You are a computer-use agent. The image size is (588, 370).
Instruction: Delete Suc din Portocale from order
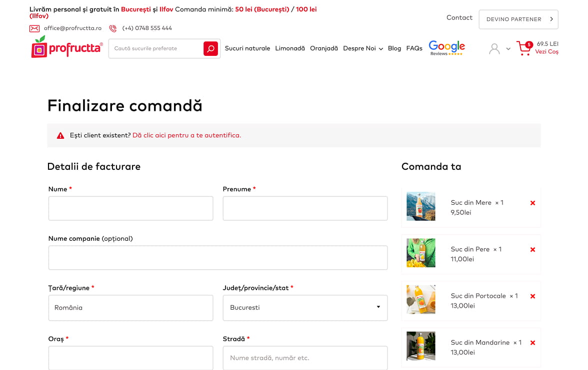coord(532,296)
